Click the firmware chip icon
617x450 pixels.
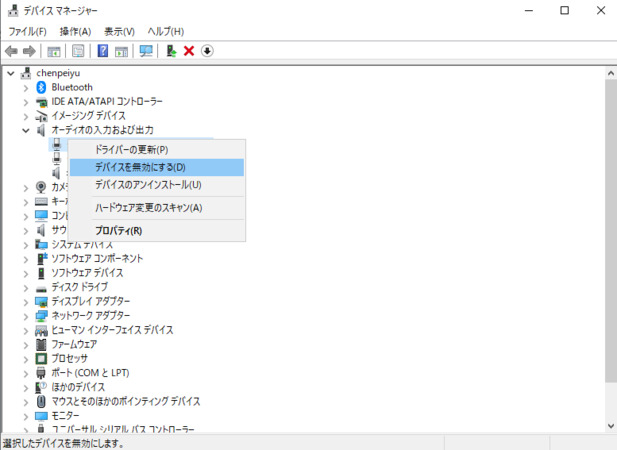41,345
